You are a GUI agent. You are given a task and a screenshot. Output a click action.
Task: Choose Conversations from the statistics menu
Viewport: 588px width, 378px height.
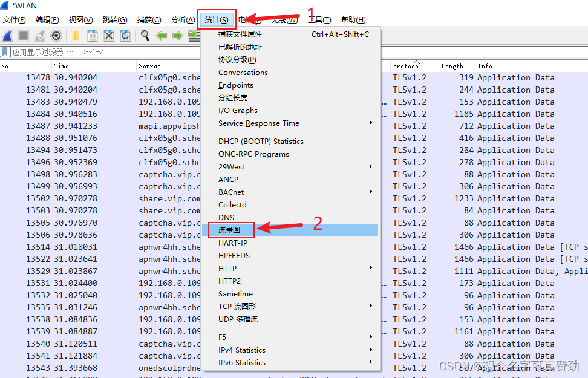290,73
